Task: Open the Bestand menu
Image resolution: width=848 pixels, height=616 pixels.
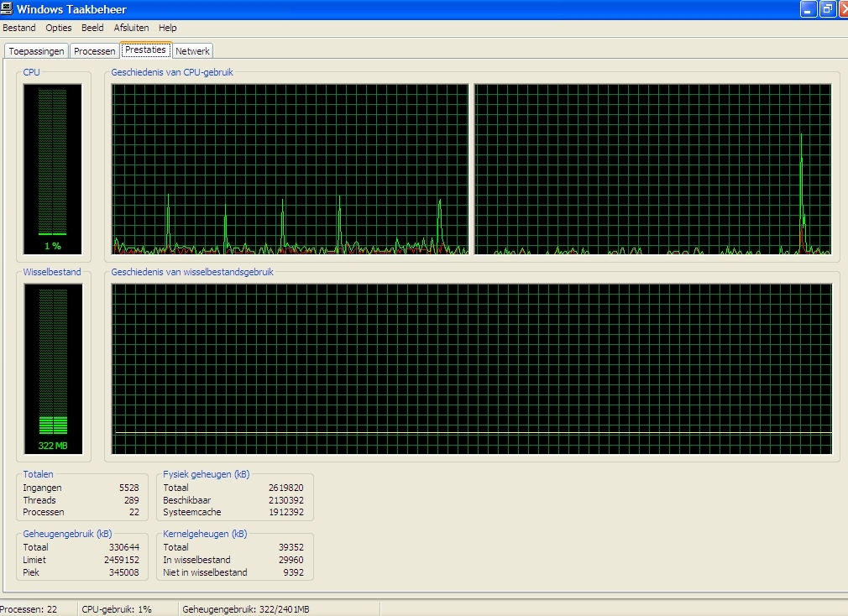Action: tap(19, 28)
